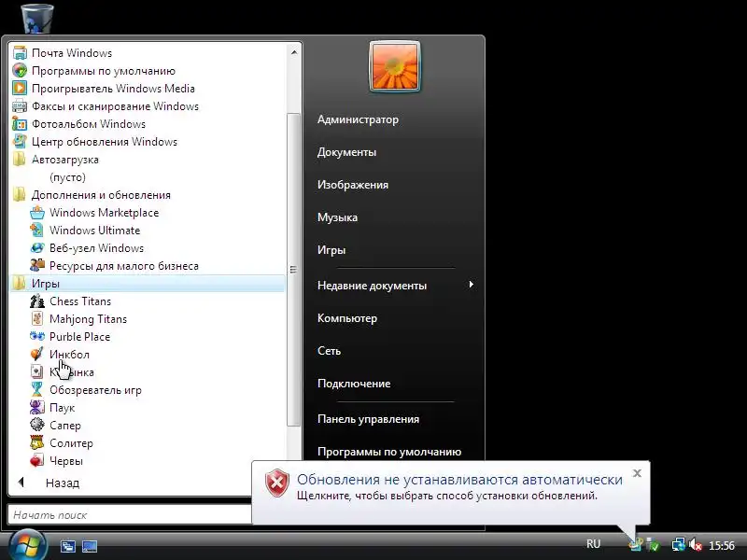Launch Chess Titans game icon

(x=37, y=301)
